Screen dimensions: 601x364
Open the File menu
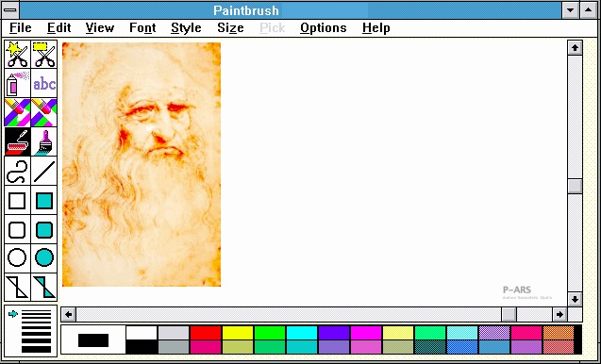click(21, 28)
